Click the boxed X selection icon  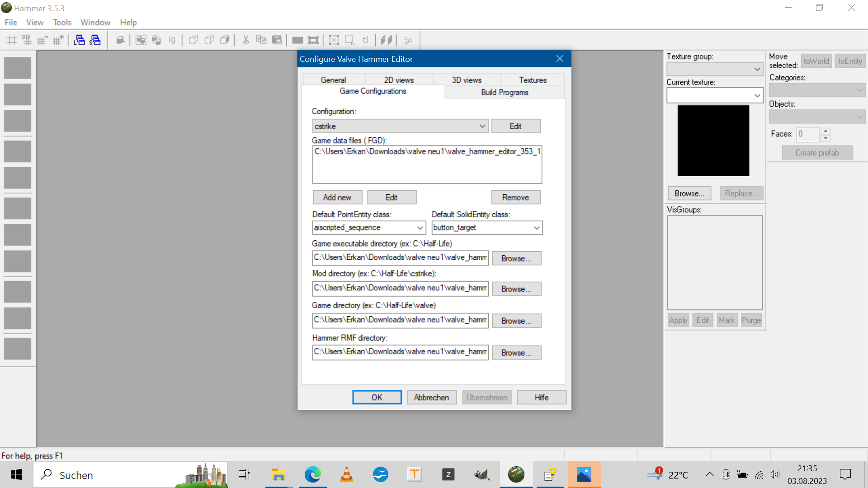(x=334, y=40)
